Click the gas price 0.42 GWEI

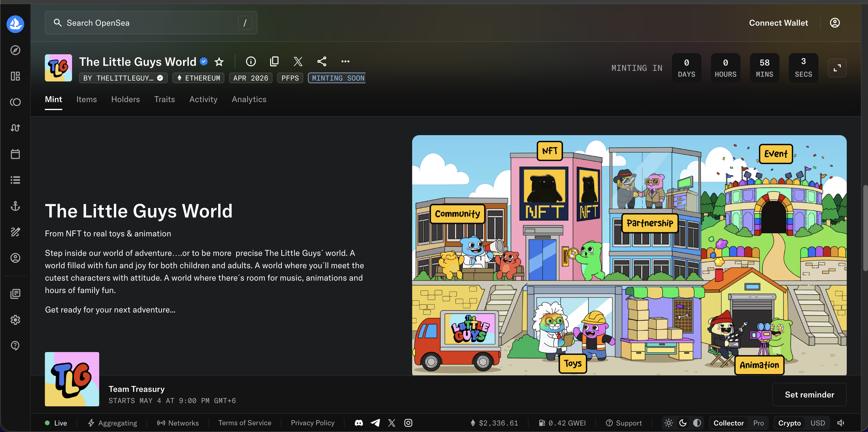point(562,423)
